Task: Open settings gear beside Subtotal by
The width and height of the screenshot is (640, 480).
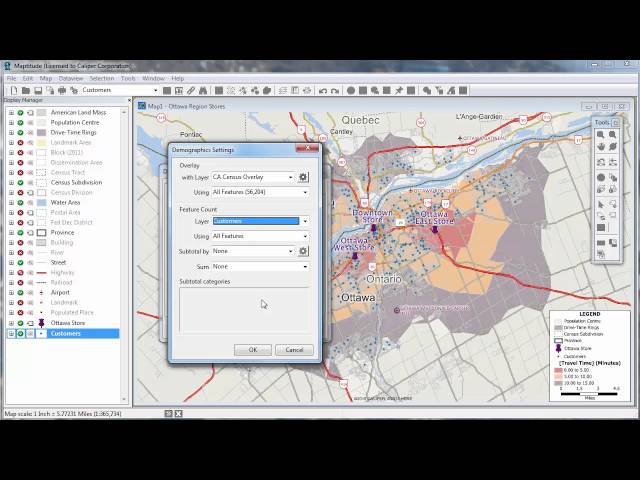Action: pos(303,251)
